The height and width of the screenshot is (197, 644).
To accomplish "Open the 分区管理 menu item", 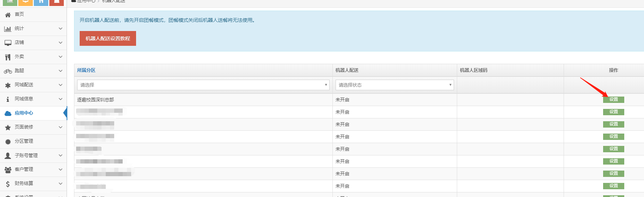I will click(24, 141).
